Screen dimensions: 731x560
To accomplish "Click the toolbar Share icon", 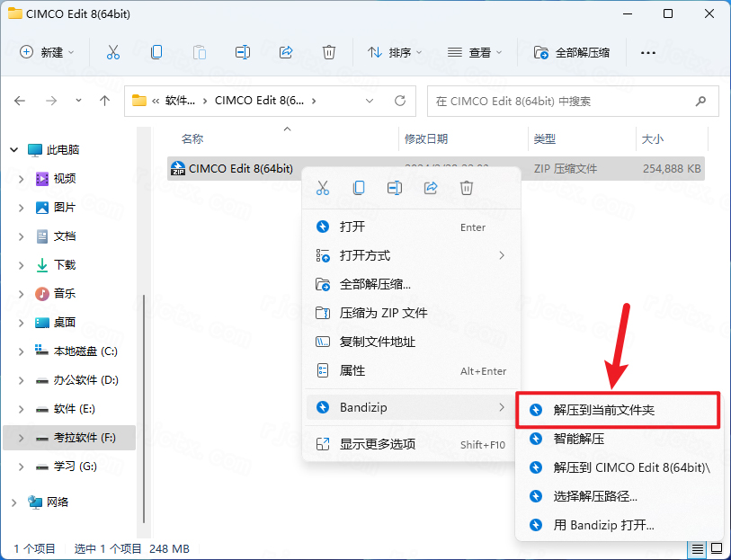I will click(x=286, y=52).
